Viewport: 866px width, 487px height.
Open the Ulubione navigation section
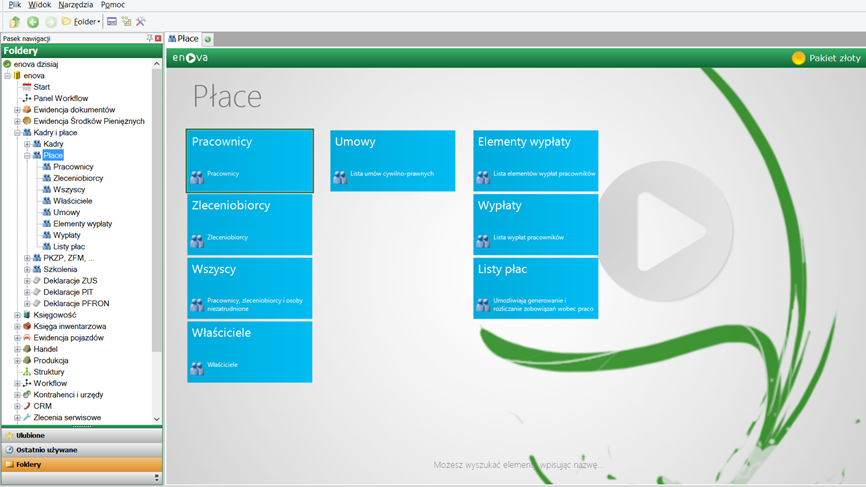point(82,436)
